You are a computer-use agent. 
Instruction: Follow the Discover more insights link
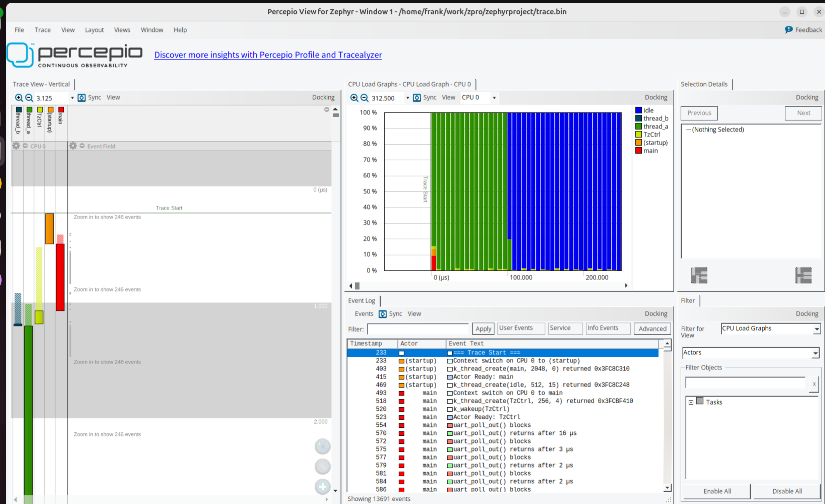(268, 55)
